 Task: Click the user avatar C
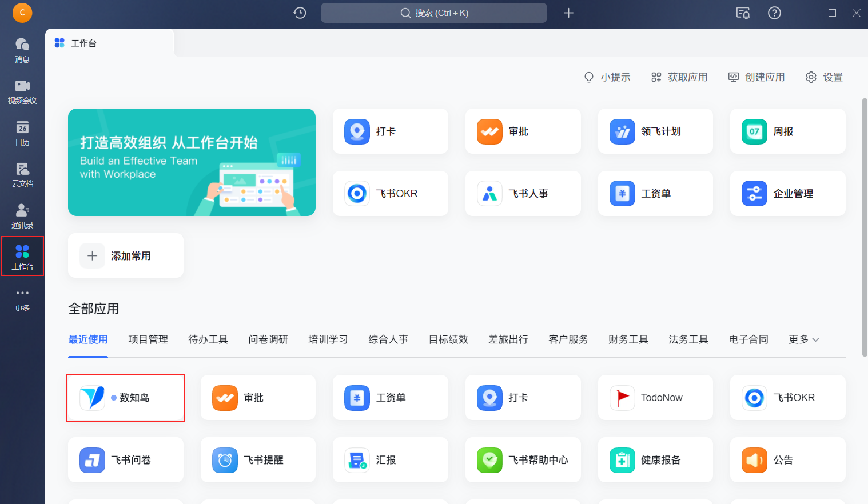[22, 13]
